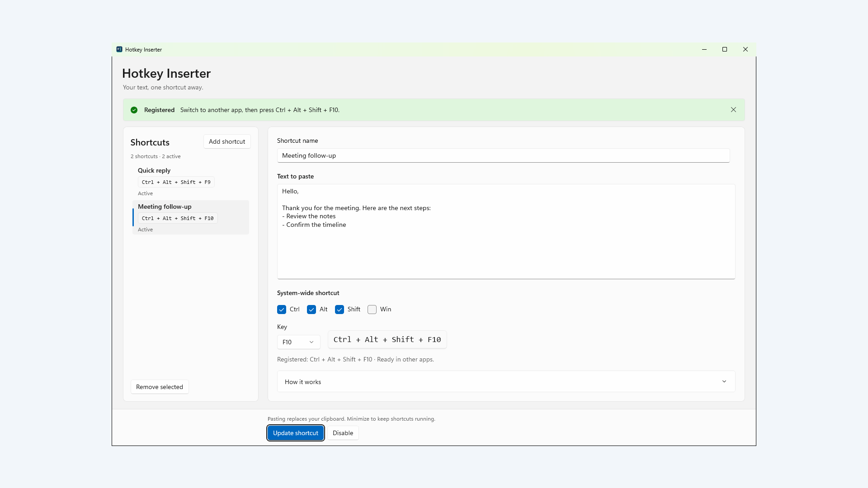
Task: Dismiss the Registered notification banner
Action: pos(733,110)
